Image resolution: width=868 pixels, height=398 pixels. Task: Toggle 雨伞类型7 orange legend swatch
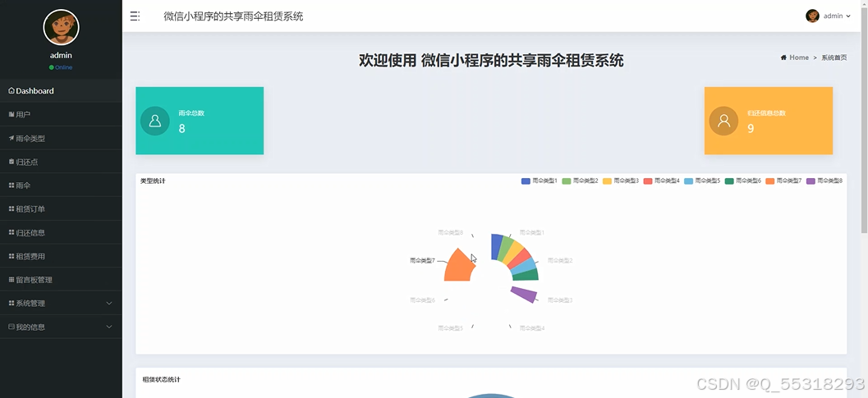tap(770, 181)
